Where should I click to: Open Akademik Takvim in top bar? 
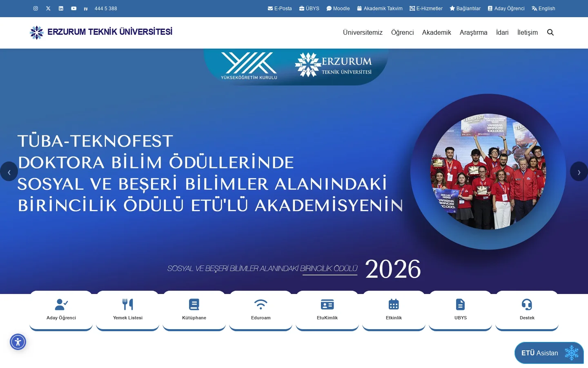tap(380, 9)
